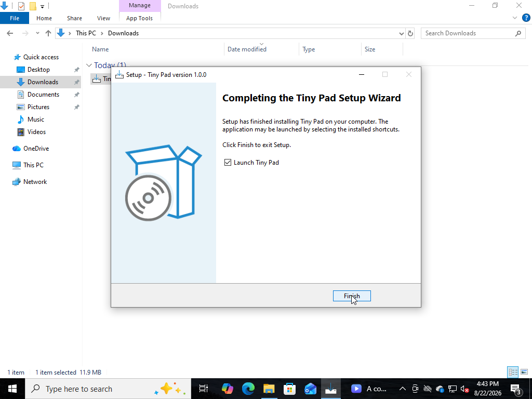Open File Explorer taskbar icon

(x=269, y=389)
